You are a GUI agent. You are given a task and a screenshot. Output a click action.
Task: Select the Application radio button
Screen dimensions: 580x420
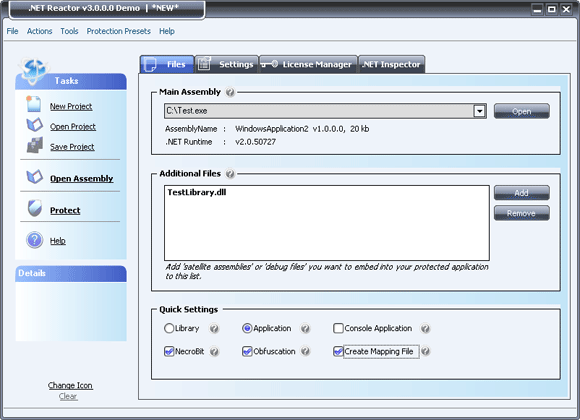pos(247,328)
